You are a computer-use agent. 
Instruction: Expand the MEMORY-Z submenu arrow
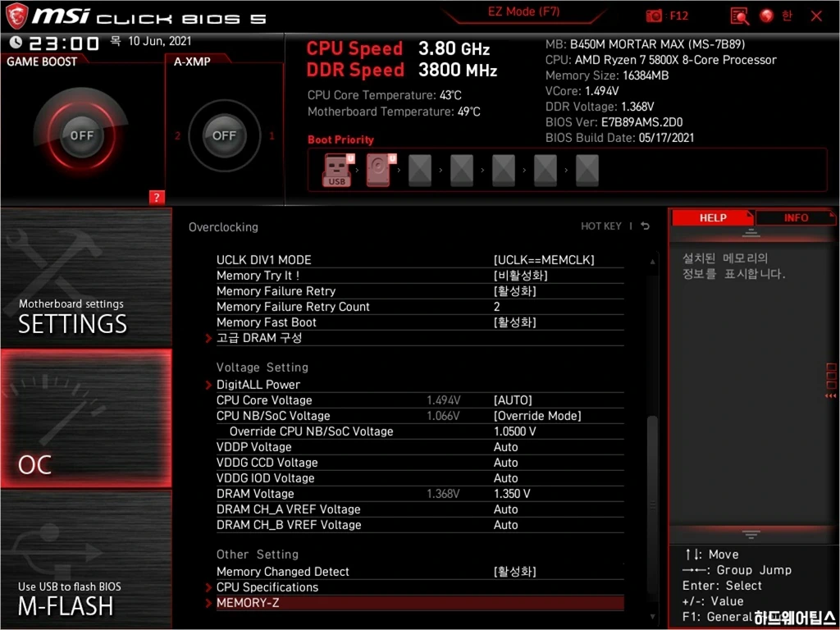(x=209, y=603)
